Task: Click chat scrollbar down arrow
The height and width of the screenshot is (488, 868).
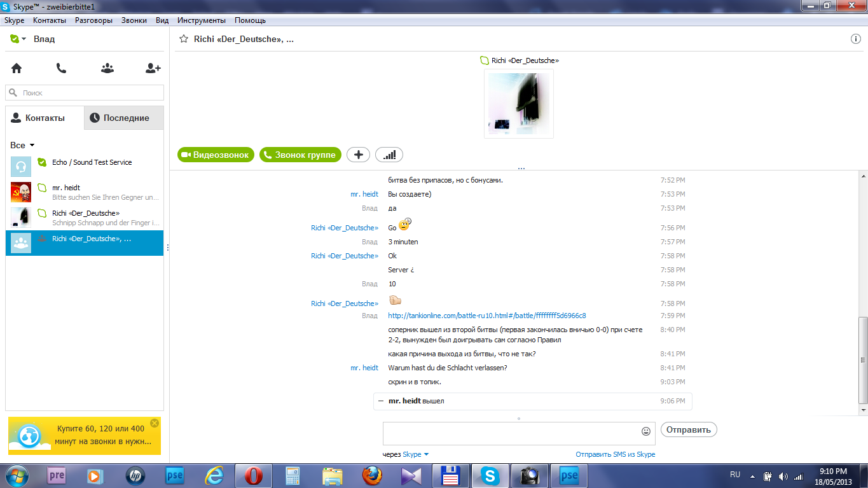Action: 863,410
